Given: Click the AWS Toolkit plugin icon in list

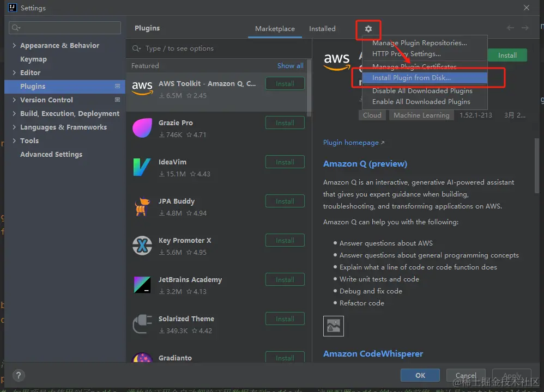Looking at the screenshot, I should (x=142, y=88).
